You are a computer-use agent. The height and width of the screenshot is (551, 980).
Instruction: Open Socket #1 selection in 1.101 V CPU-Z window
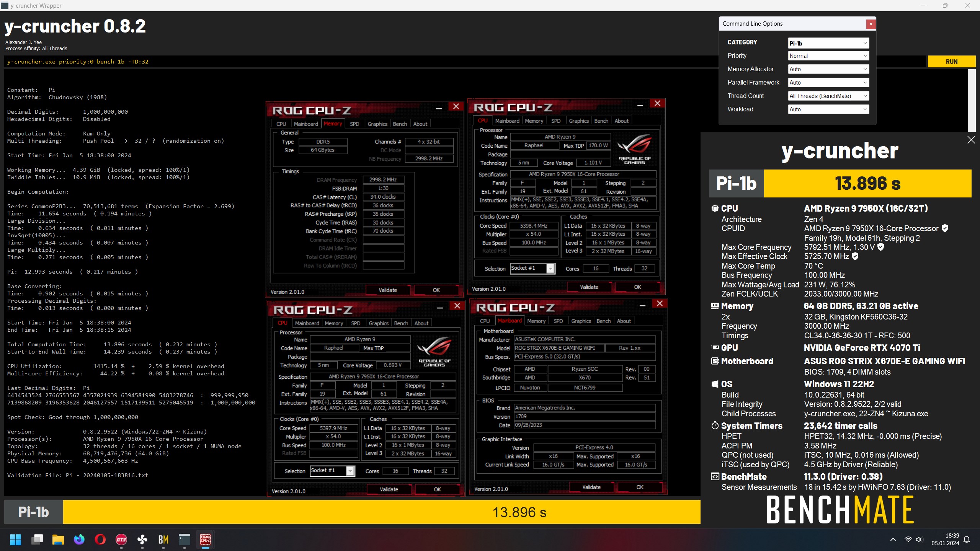[532, 269]
